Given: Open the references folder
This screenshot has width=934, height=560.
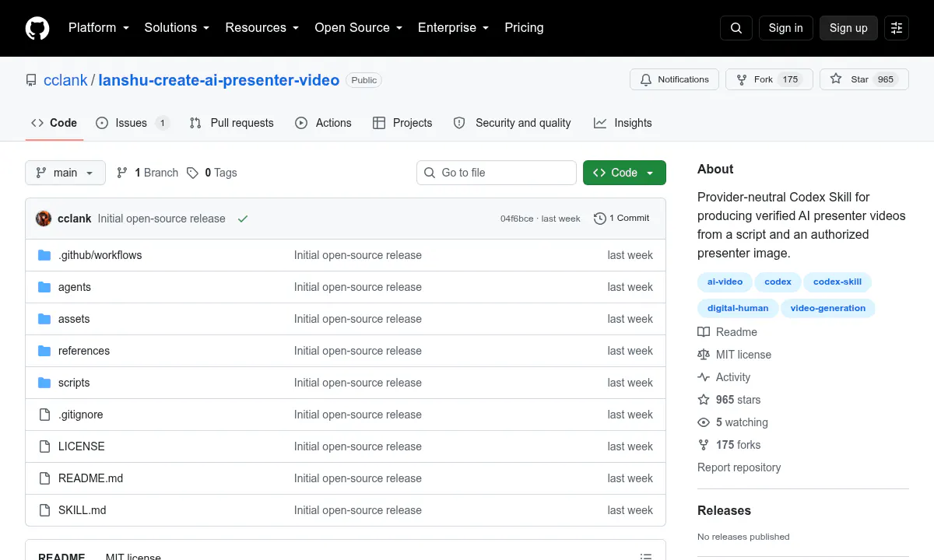Looking at the screenshot, I should tap(84, 351).
